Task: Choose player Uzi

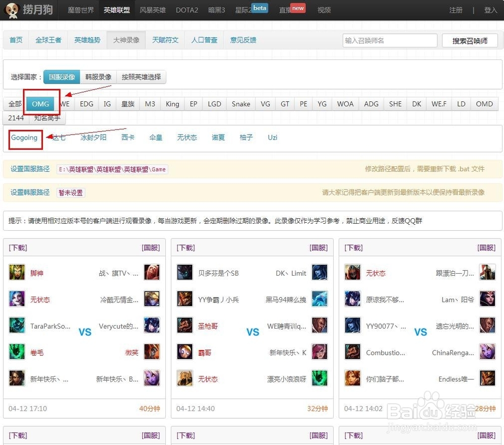Action: click(x=272, y=138)
